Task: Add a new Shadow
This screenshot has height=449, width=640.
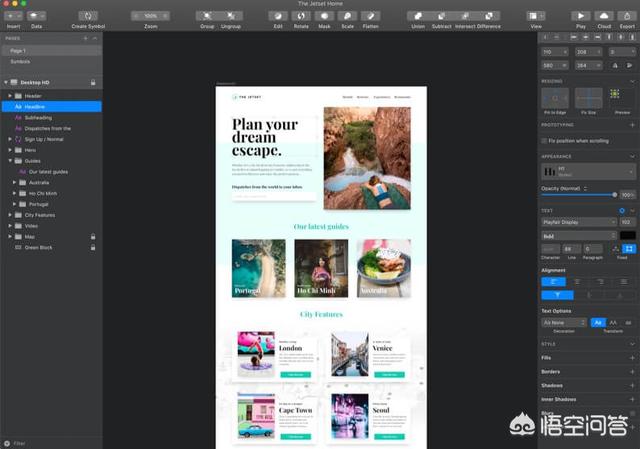Action: point(632,386)
